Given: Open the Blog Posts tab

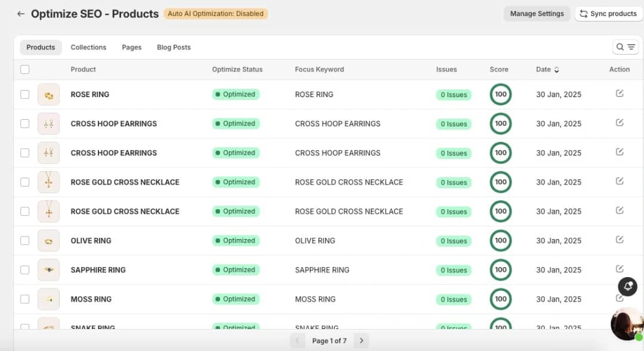Looking at the screenshot, I should coord(174,47).
